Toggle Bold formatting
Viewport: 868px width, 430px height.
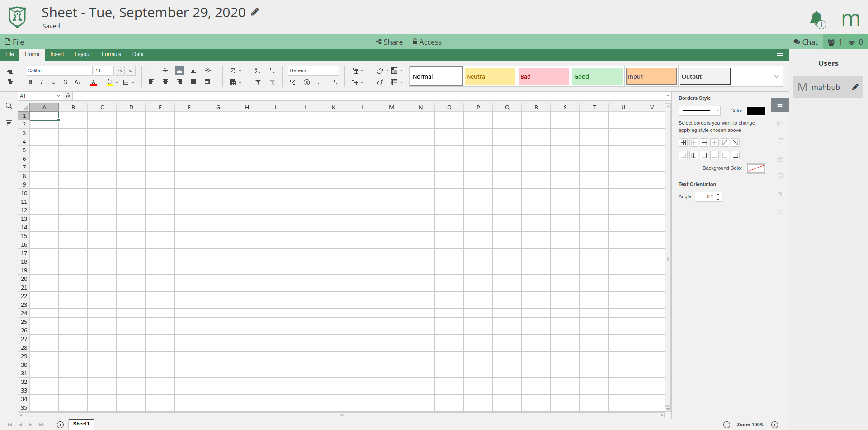point(30,83)
